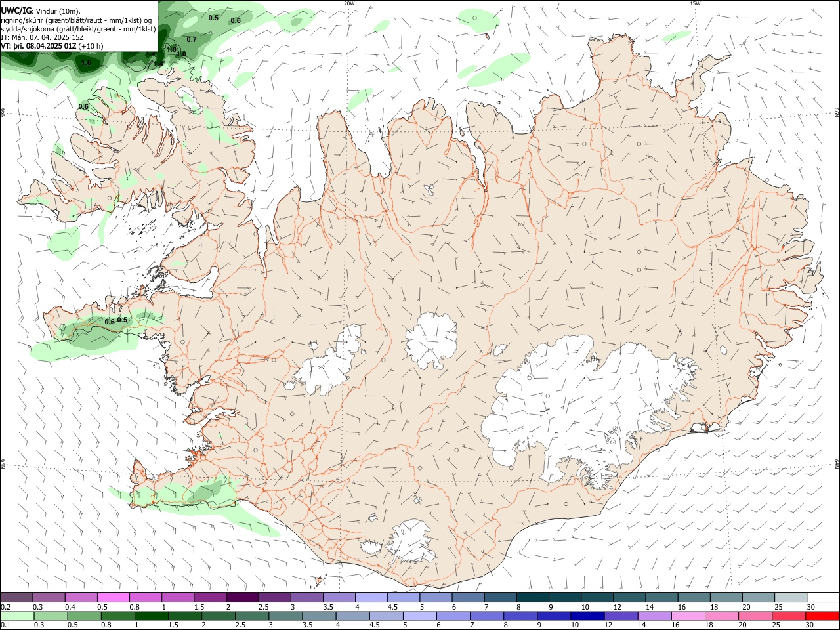Image resolution: width=840 pixels, height=630 pixels.
Task: Click the '0.7' precipitation value on the map
Action: click(x=192, y=39)
